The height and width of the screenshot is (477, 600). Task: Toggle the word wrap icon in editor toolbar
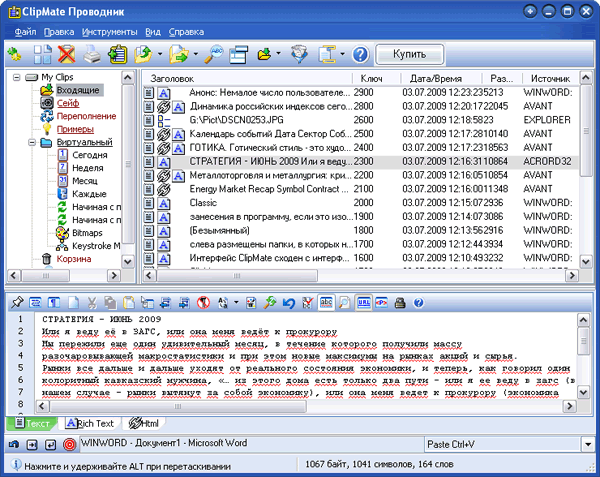[36, 303]
